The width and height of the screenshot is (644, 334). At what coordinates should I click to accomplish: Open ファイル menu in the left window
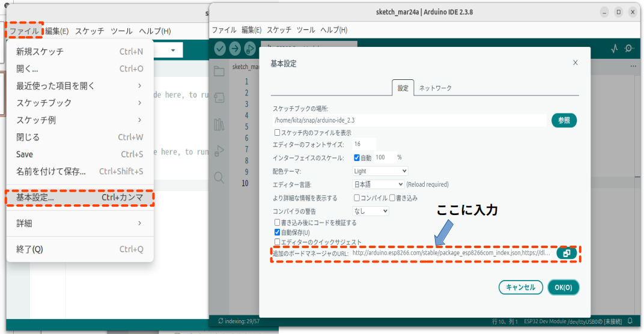pyautogui.click(x=24, y=31)
